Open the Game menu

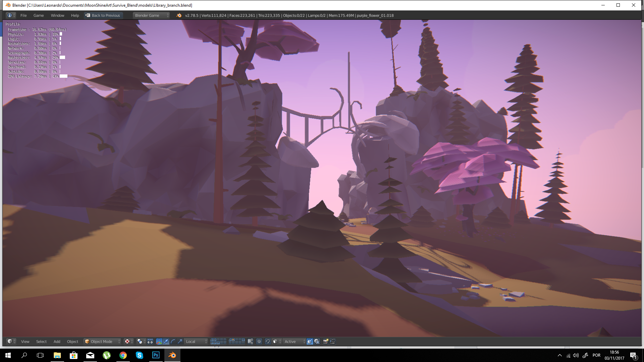coord(38,15)
